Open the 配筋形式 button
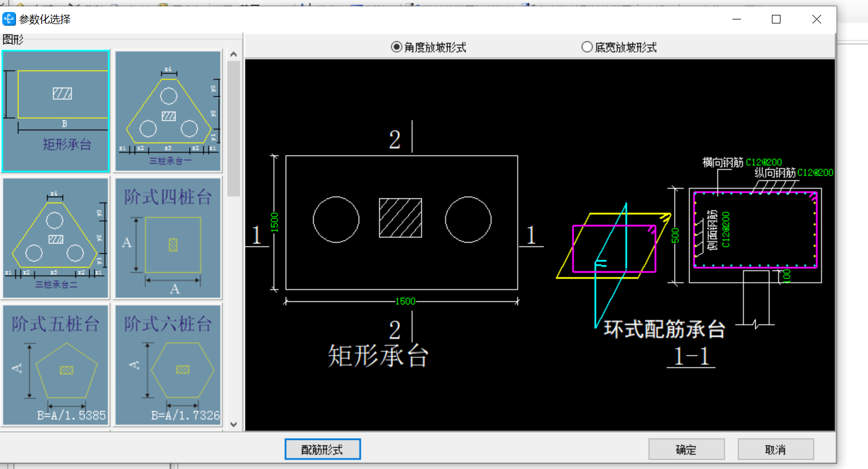The image size is (868, 469). click(x=323, y=450)
